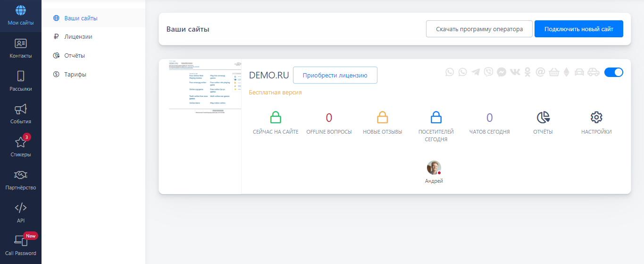Viewport: 644px width, 264px height.
Task: Click the Odnoklassniki channel icon
Action: click(528, 72)
